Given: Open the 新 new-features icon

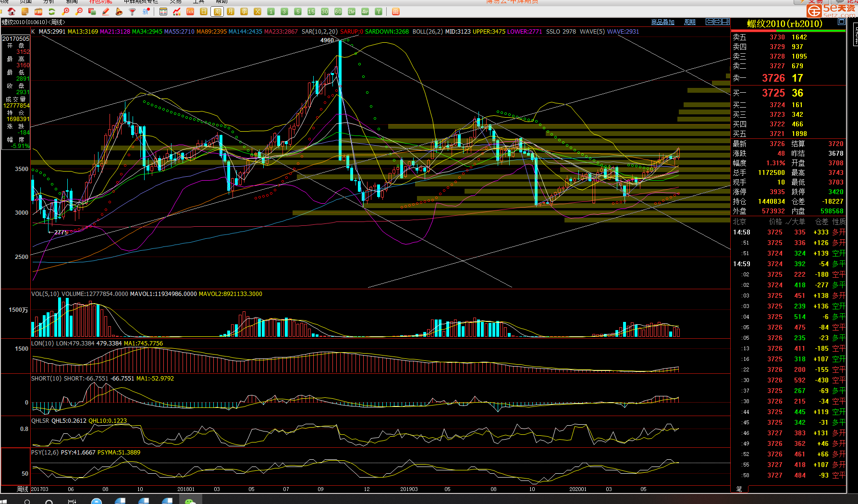Looking at the screenshot, I should tap(146, 12).
